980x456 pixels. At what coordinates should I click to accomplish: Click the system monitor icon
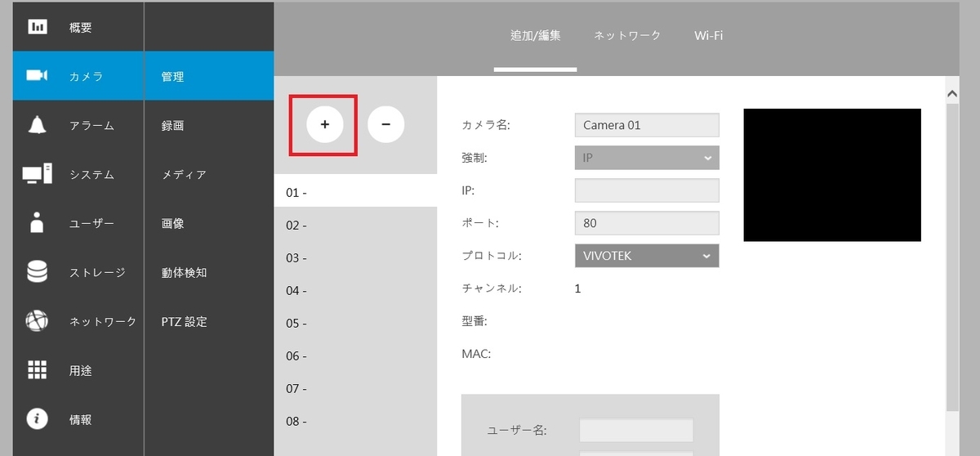coord(38,174)
